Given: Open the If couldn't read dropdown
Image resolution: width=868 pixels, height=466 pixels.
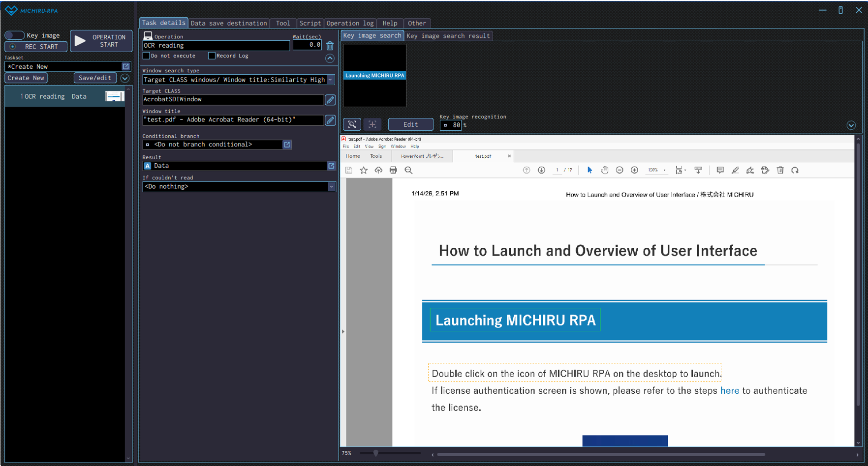Looking at the screenshot, I should 331,187.
